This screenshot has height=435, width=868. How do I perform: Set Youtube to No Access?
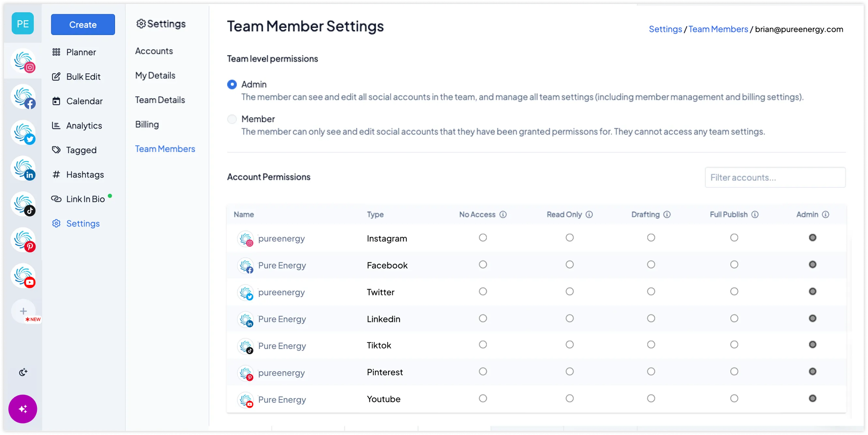coord(483,398)
